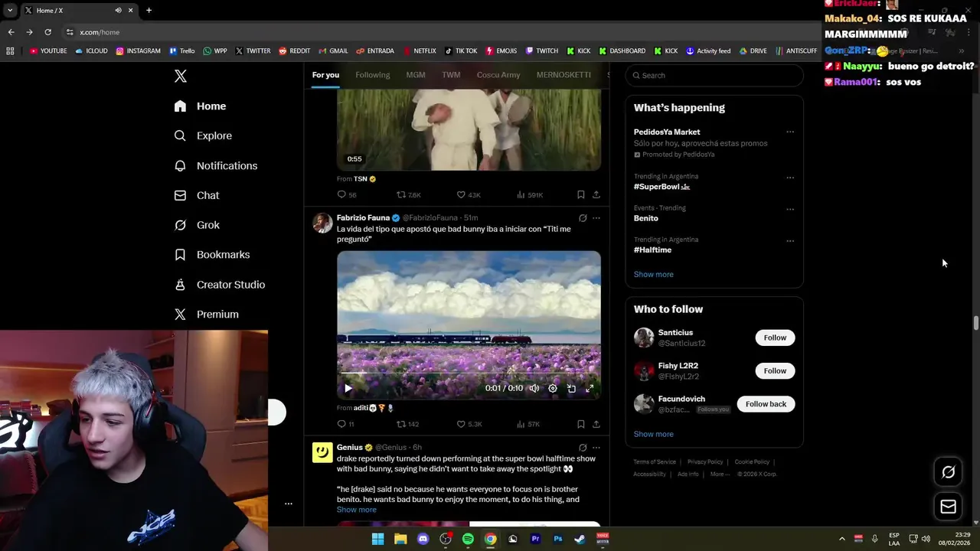The width and height of the screenshot is (980, 551).
Task: Switch to the Following tab
Action: click(x=372, y=75)
